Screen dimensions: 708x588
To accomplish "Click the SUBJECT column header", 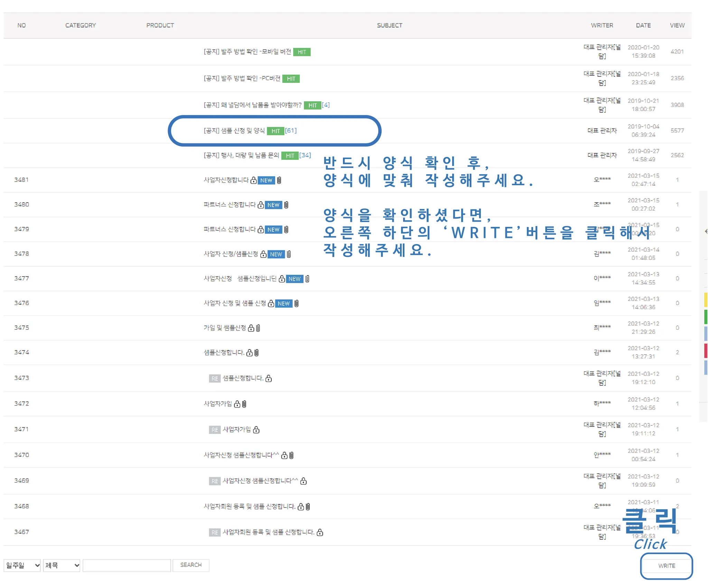I will pos(389,25).
